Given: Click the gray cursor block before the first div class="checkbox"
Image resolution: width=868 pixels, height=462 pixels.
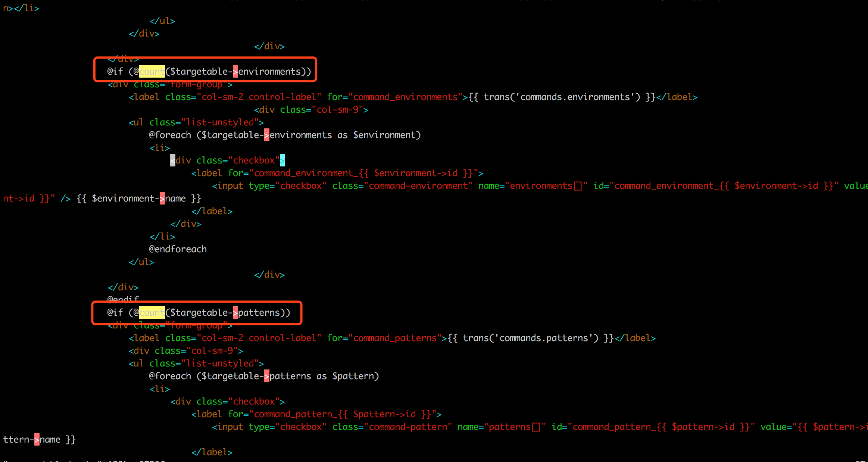Looking at the screenshot, I should 172,160.
